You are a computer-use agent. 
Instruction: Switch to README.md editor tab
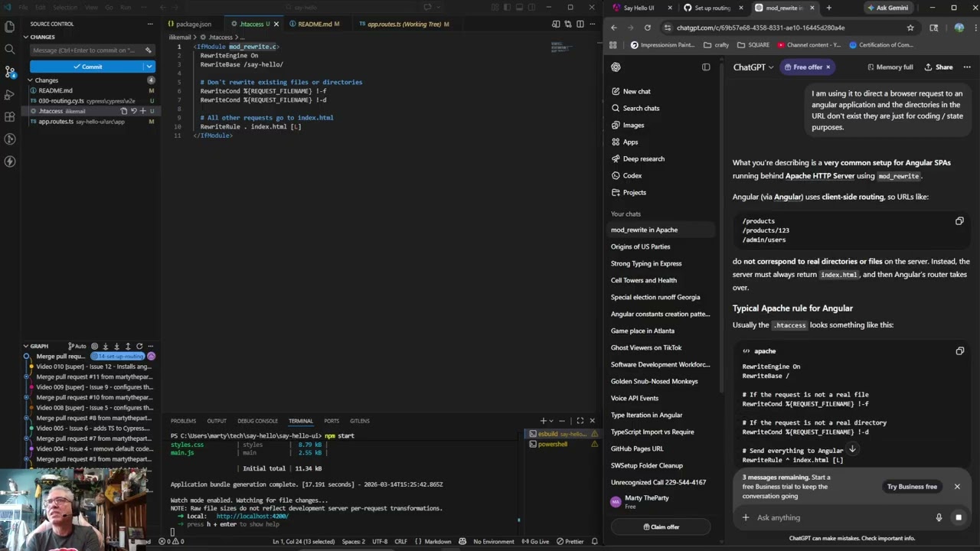point(315,24)
